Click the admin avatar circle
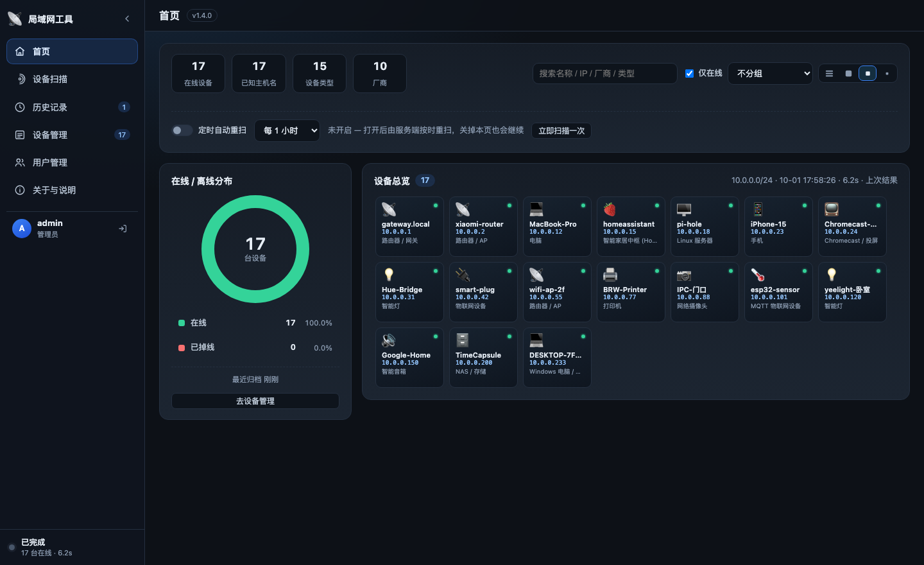Image resolution: width=924 pixels, height=565 pixels. 22,228
